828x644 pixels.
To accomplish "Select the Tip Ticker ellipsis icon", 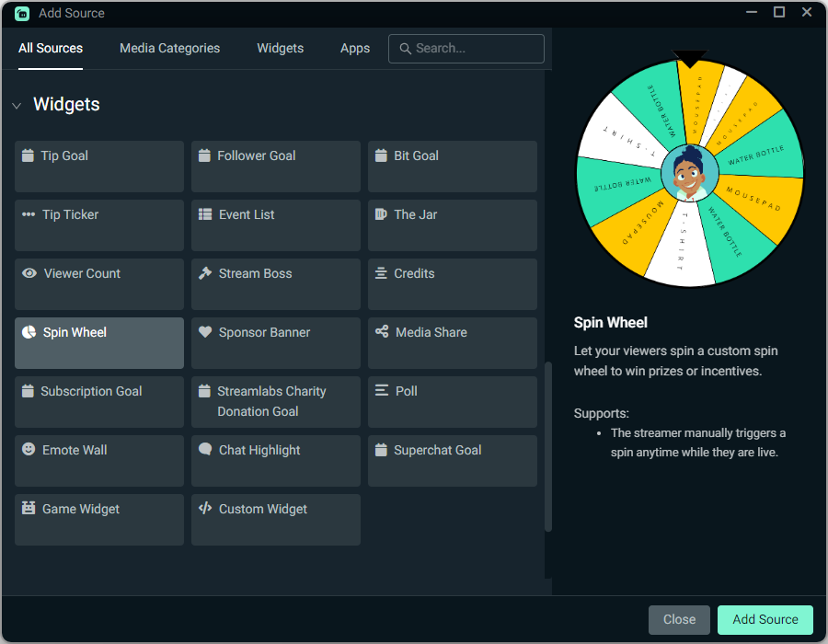I will click(x=29, y=214).
